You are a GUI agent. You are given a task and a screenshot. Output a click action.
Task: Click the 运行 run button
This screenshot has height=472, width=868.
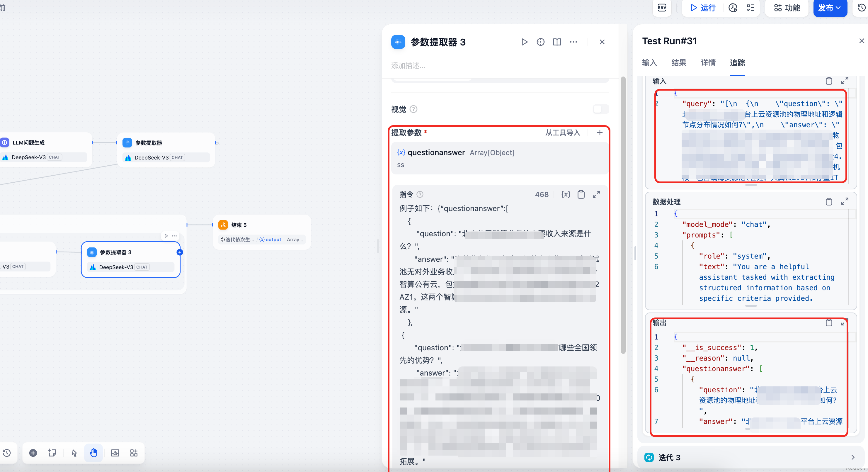(x=703, y=8)
